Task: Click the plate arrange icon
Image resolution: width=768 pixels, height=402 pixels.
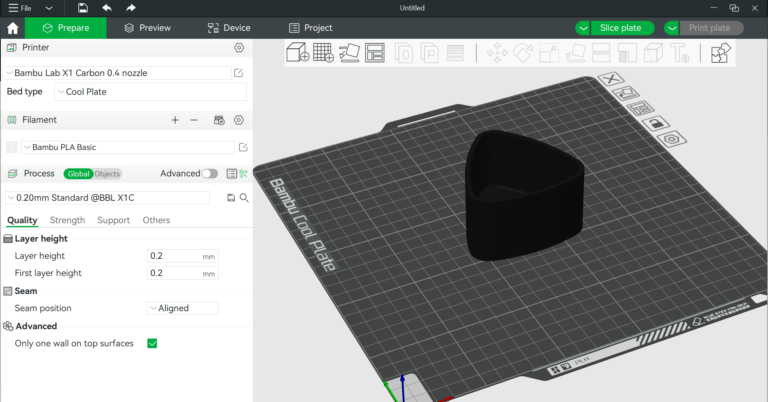Action: pyautogui.click(x=641, y=108)
